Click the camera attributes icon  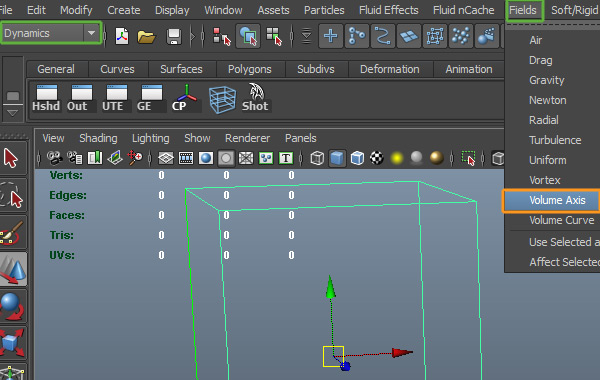[75, 158]
